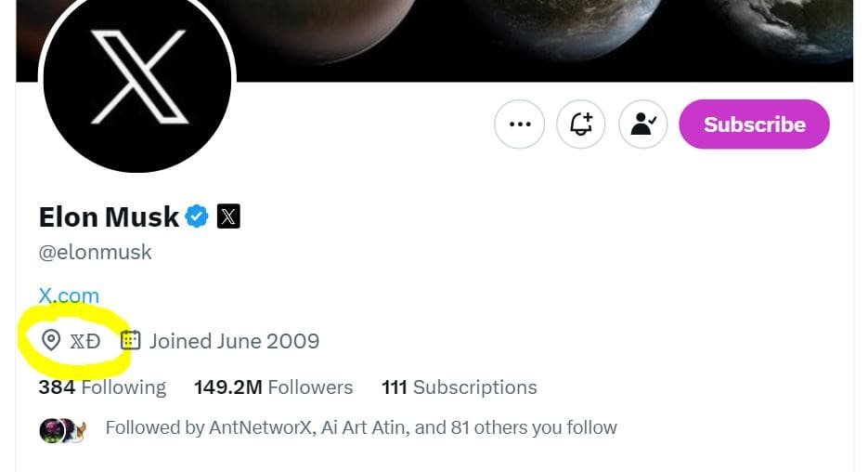Toggle the following person-check button

642,125
